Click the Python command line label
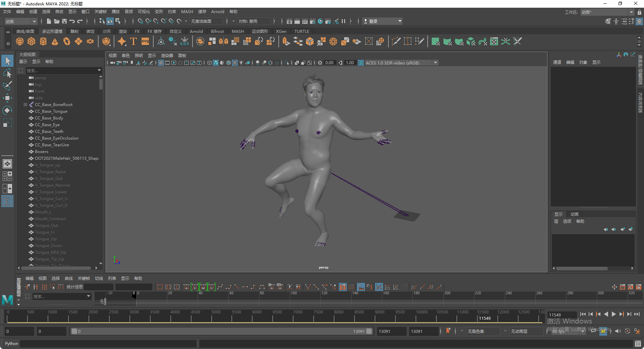Screen dimensions: 644x349 pos(12,343)
